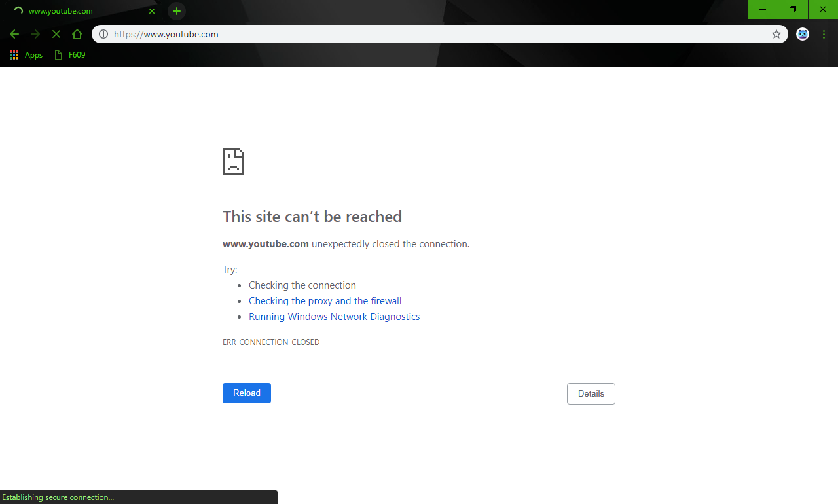The width and height of the screenshot is (838, 504).
Task: Open Checking the proxy and the firewall link
Action: click(x=325, y=301)
